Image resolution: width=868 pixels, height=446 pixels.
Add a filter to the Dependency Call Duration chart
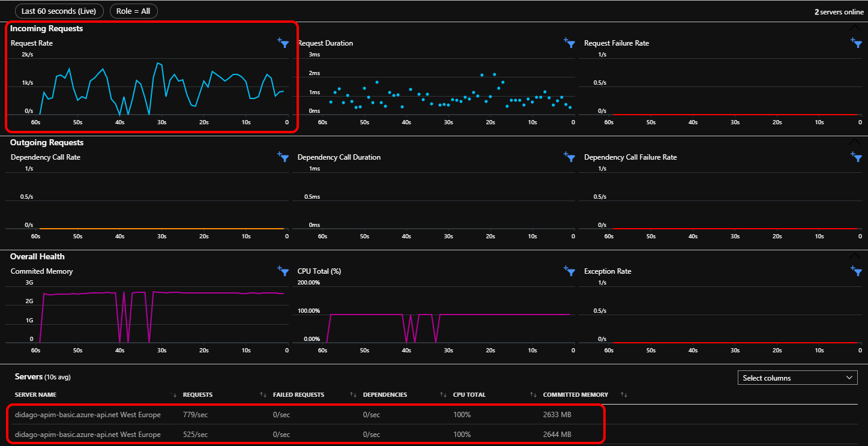pyautogui.click(x=568, y=157)
